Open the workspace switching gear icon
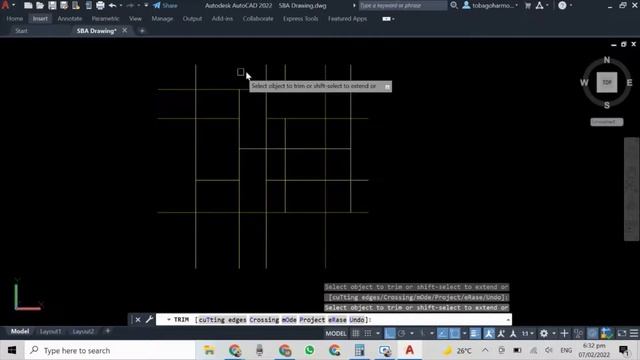The width and height of the screenshot is (640, 360). tap(544, 333)
